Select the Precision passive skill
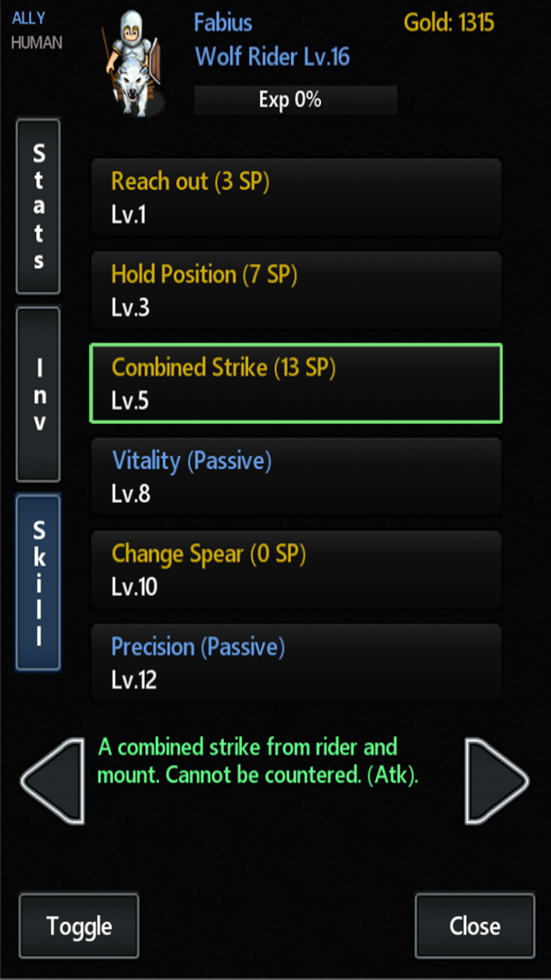The image size is (551, 980). [x=296, y=663]
